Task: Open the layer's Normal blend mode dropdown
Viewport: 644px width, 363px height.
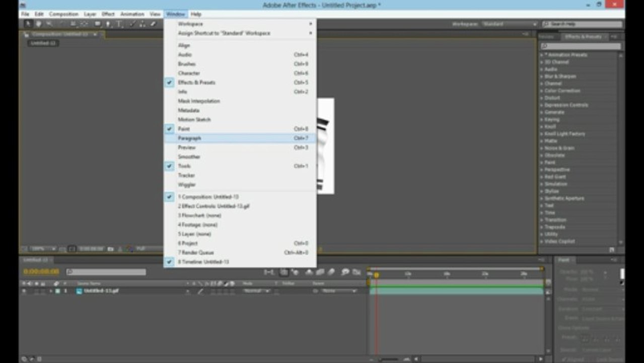Action: click(256, 291)
